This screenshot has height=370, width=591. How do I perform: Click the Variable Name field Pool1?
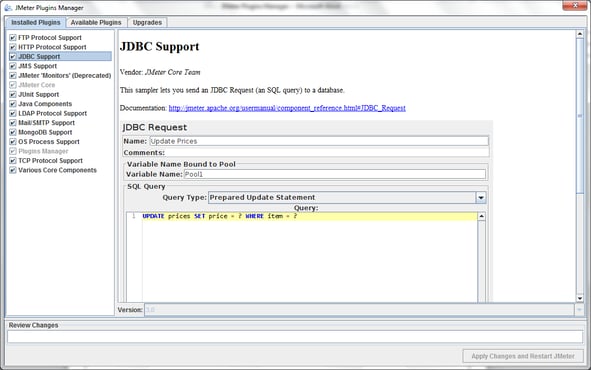pyautogui.click(x=335, y=174)
